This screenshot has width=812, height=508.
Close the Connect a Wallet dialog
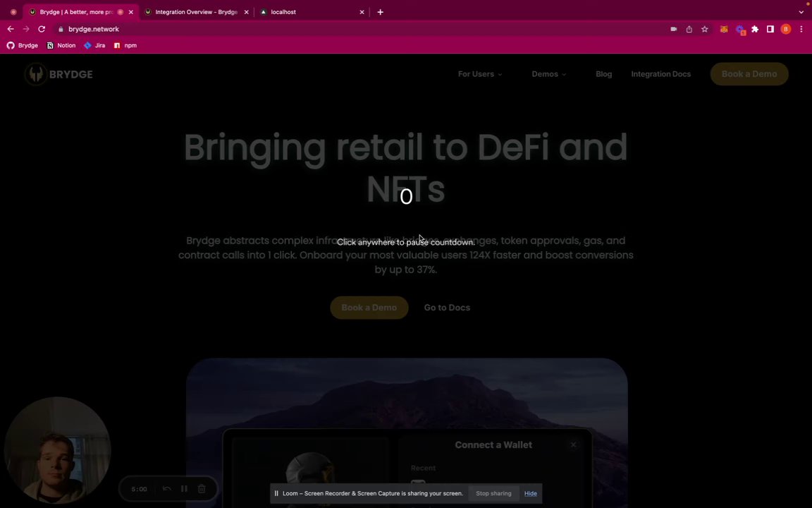coord(573,445)
